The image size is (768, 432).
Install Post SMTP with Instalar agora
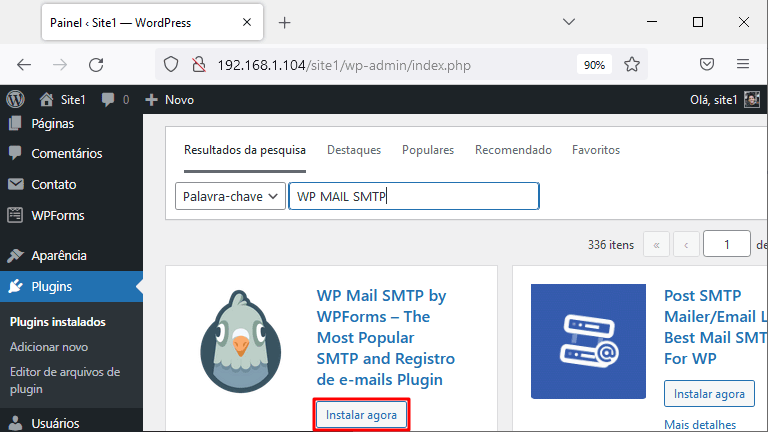[x=709, y=394]
